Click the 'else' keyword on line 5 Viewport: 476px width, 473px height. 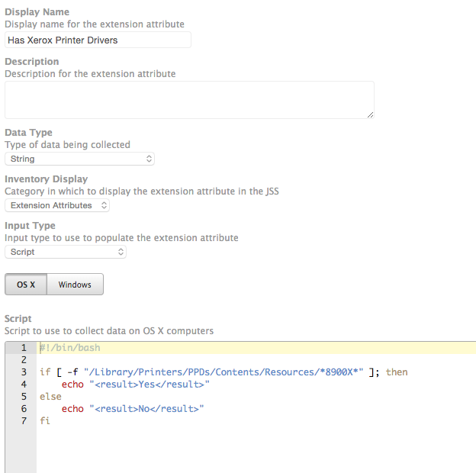pos(50,397)
